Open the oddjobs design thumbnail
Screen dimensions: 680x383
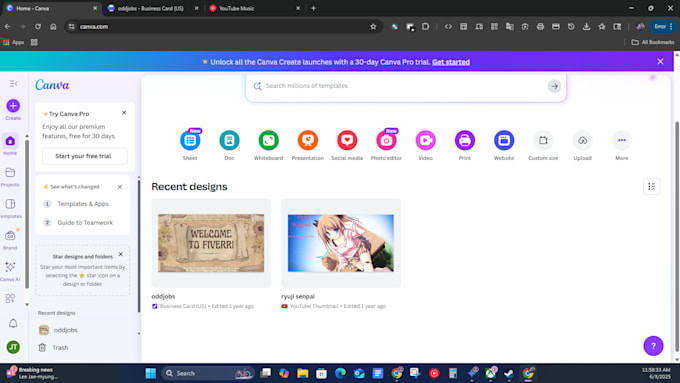pos(211,243)
